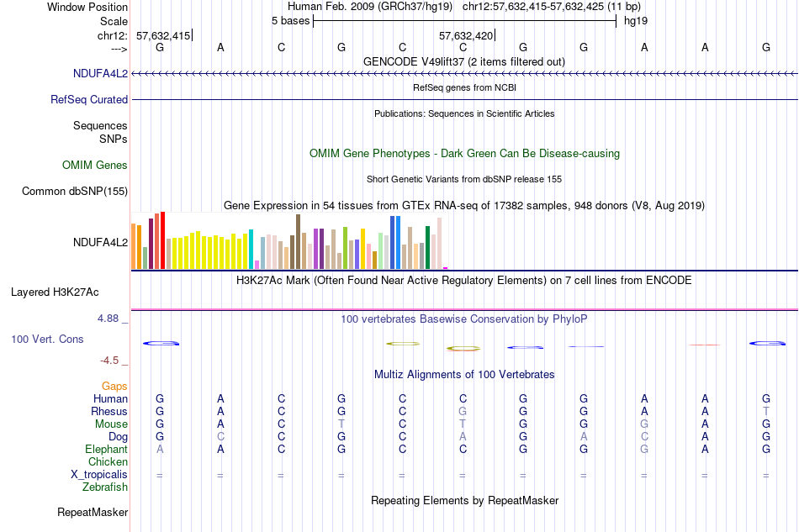Click the Rhesus species row label

pos(109,412)
